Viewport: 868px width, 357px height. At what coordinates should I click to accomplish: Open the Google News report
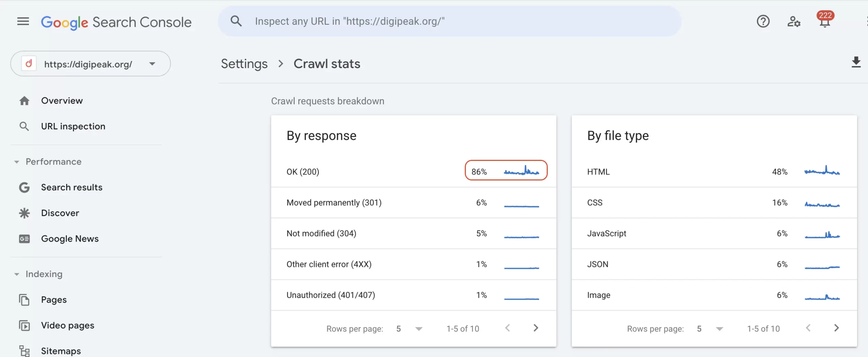click(70, 239)
